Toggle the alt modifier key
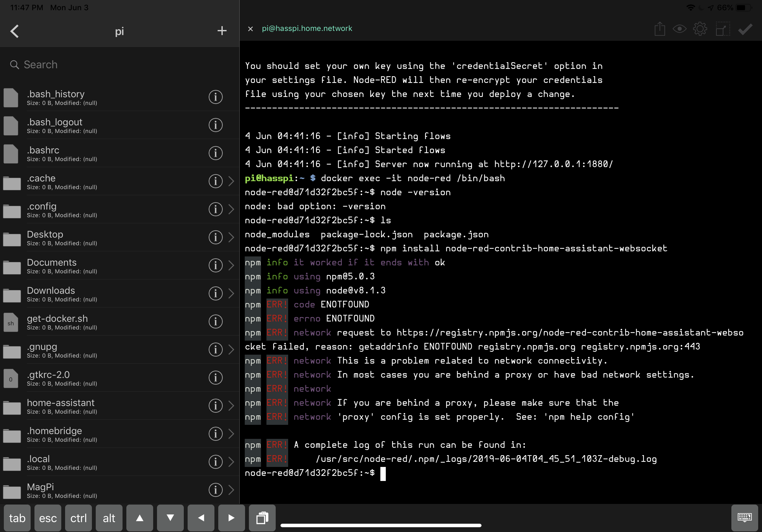 click(109, 518)
